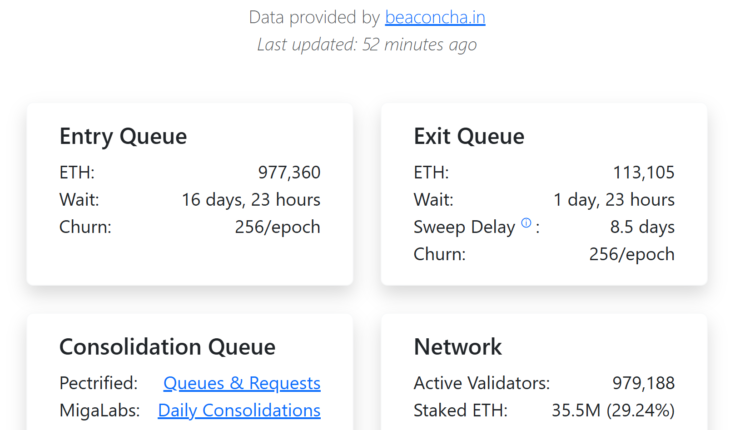This screenshot has height=430, width=750.
Task: Click the Entry Queue churn value
Action: pyautogui.click(x=277, y=227)
